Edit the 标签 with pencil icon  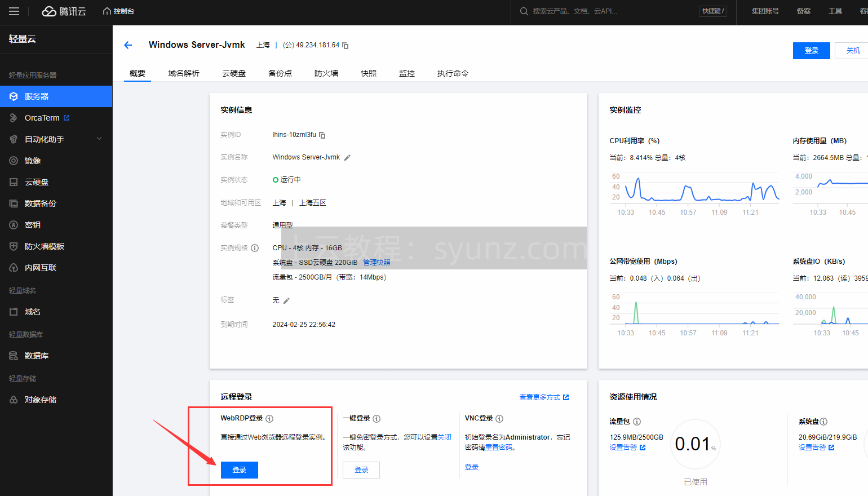[x=286, y=301]
